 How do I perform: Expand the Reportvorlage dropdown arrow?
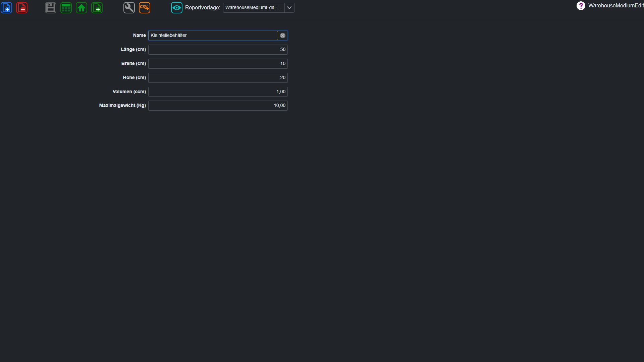pyautogui.click(x=289, y=8)
